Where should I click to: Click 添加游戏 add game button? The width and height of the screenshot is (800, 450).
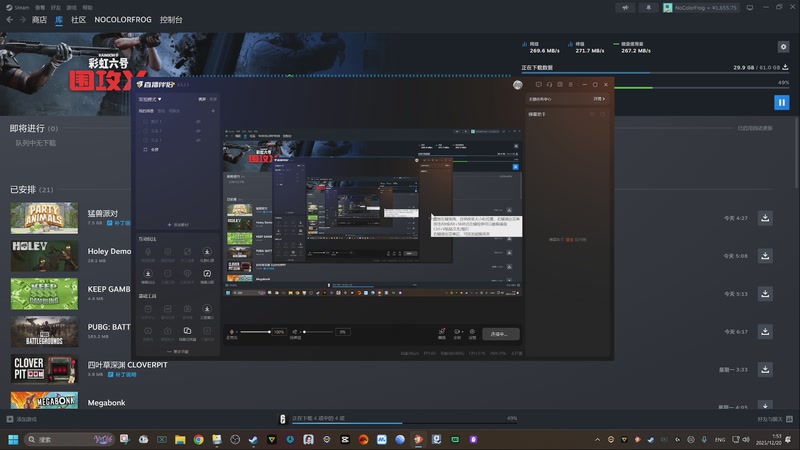tap(21, 419)
